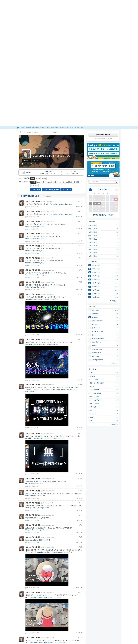Image resolution: width=138 pixels, height=644 pixels.
Task: Select 古→新 sort order
Action: (44, 178)
